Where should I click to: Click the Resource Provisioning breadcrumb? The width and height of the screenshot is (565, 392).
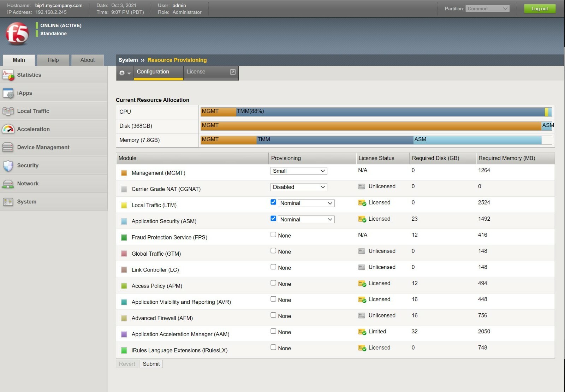click(177, 60)
